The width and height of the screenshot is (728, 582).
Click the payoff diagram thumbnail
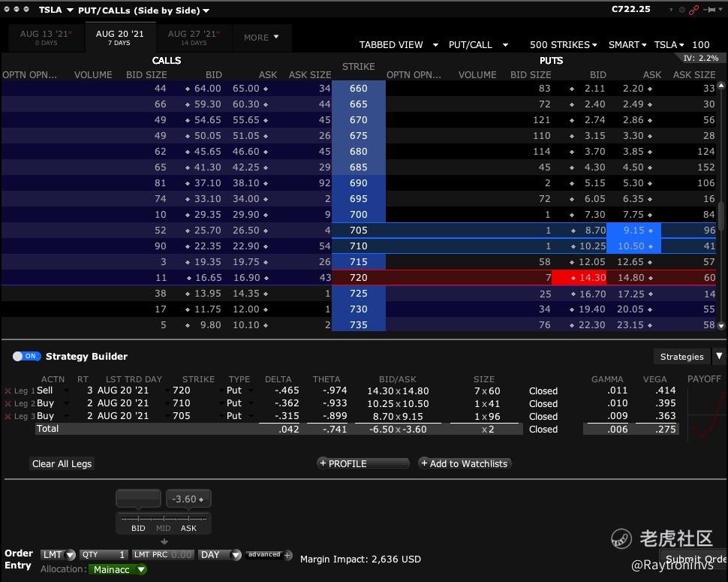706,413
